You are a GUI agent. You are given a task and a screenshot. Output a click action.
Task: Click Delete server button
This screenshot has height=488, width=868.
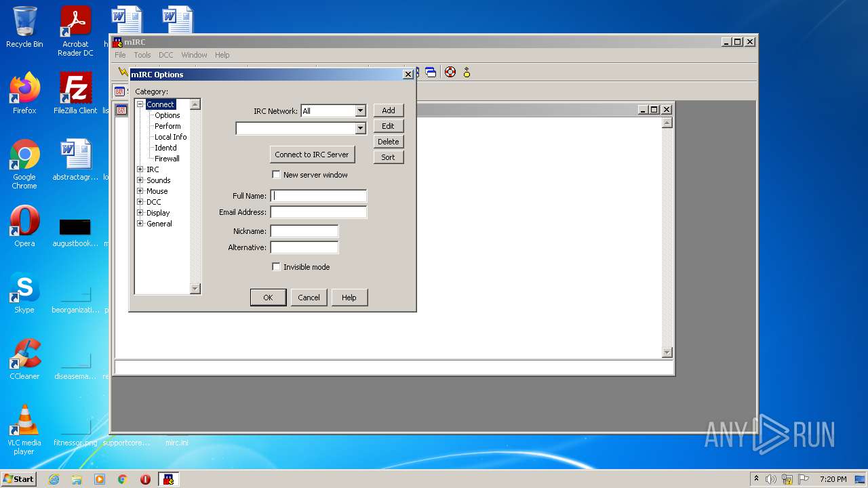(389, 142)
